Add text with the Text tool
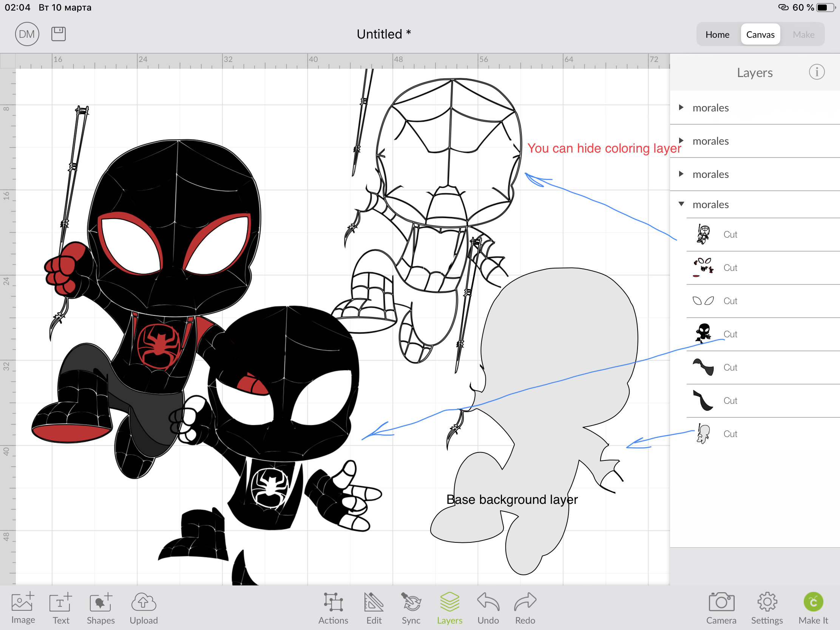840x630 pixels. 61,608
